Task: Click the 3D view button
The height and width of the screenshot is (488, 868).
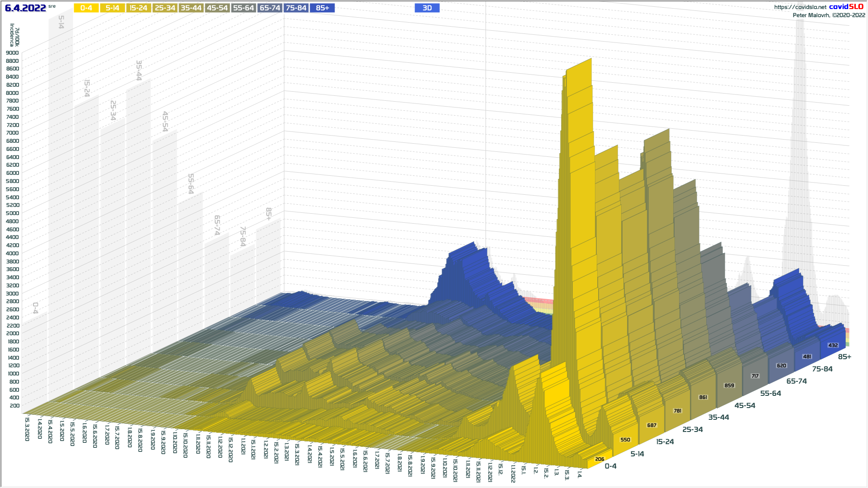Action: pos(427,8)
